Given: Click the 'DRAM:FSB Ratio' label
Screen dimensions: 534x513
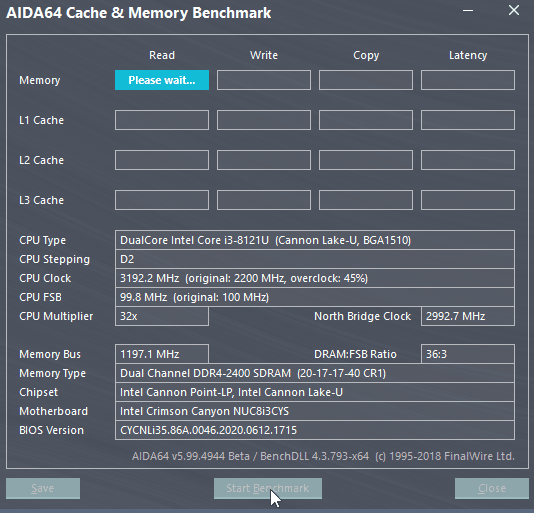Looking at the screenshot, I should (x=355, y=354).
